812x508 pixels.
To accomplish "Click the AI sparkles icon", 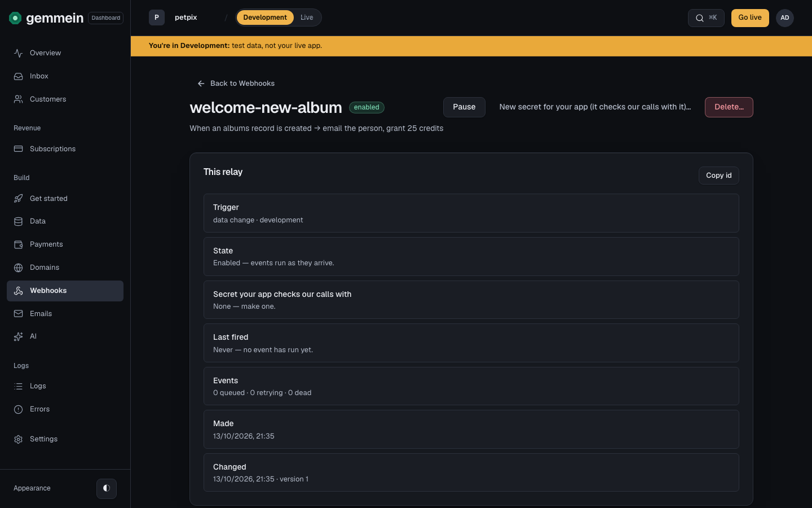I will pos(19,336).
